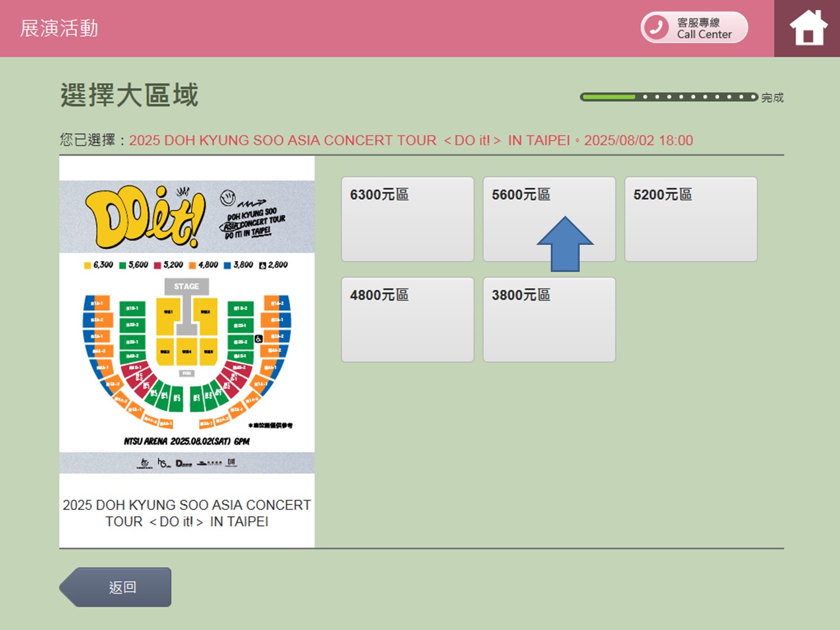Click the yellow 6,300 legend swatch

87,265
